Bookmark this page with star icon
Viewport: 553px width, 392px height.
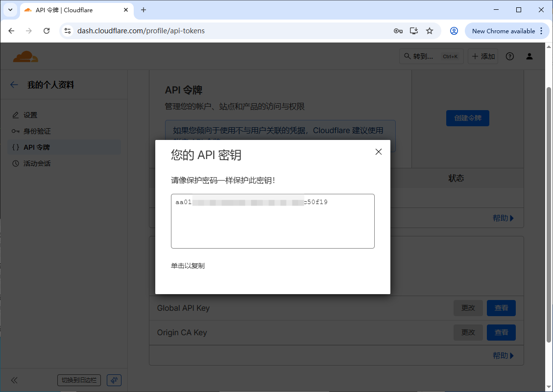point(430,31)
